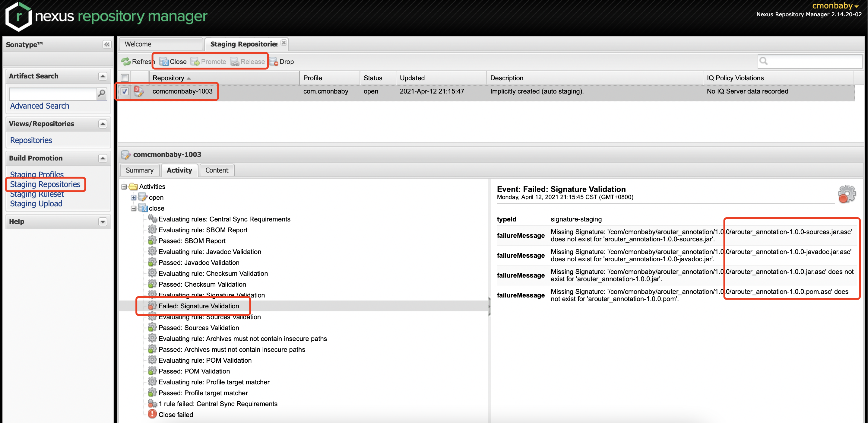
Task: Click the IQ Policy Violations column header
Action: coord(778,78)
